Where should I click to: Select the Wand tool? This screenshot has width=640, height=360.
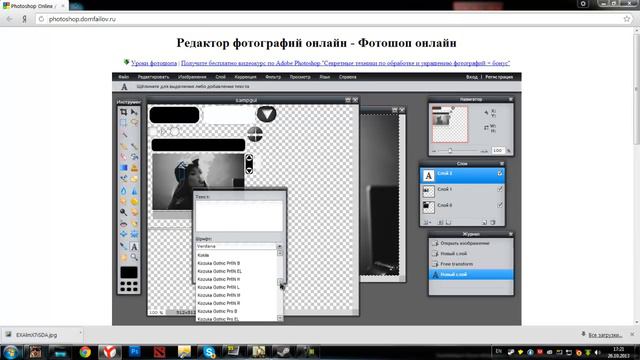[x=125, y=134]
